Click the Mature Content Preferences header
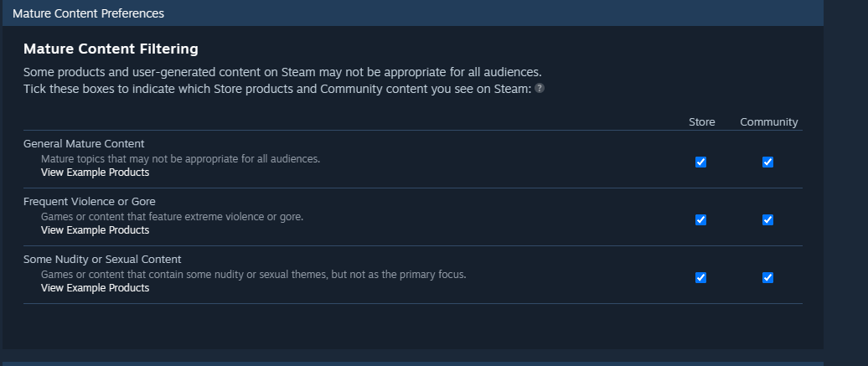The image size is (868, 366). 88,13
